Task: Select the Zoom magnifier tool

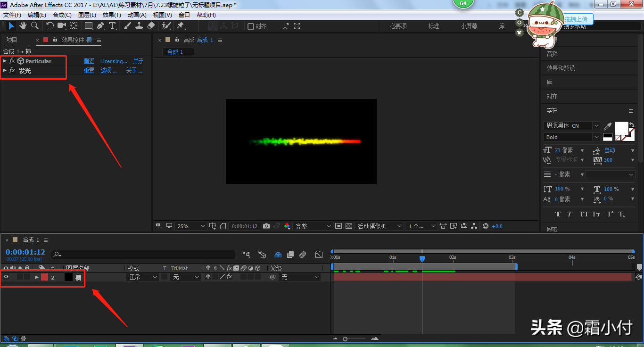Action: coord(34,25)
